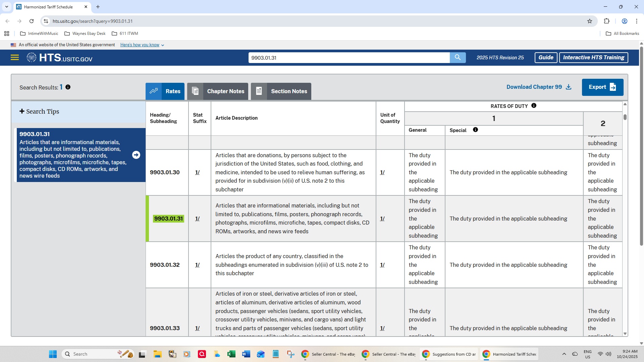Click arrow icon on 9903.01.31 result
644x362 pixels.
[x=136, y=155]
